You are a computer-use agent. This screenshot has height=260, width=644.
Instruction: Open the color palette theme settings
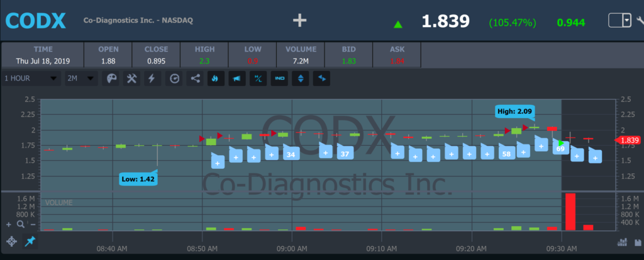tap(112, 79)
